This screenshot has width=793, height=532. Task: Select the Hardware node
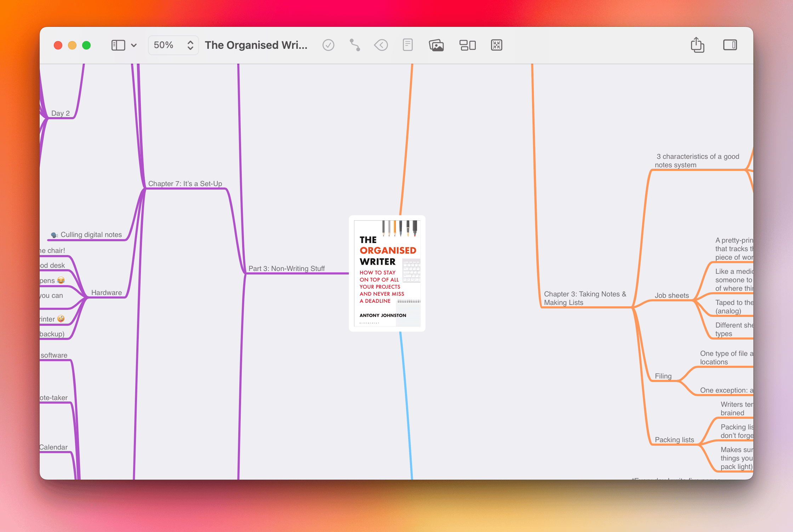click(107, 293)
